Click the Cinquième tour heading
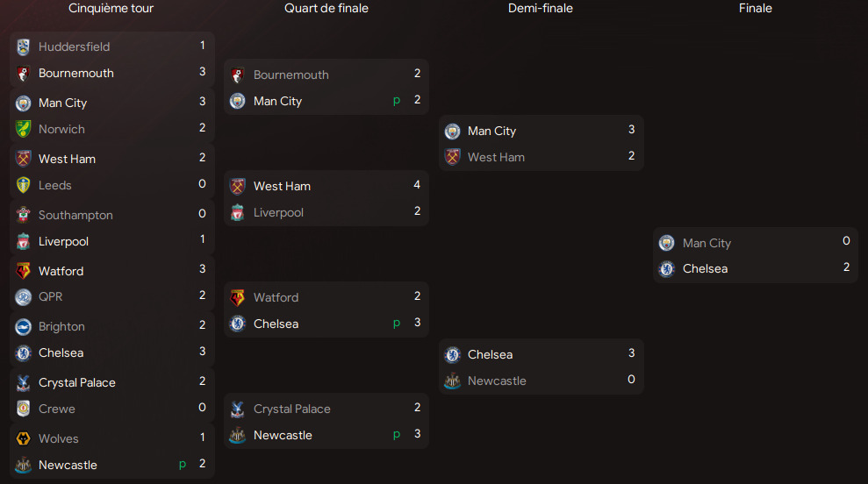 (x=111, y=9)
